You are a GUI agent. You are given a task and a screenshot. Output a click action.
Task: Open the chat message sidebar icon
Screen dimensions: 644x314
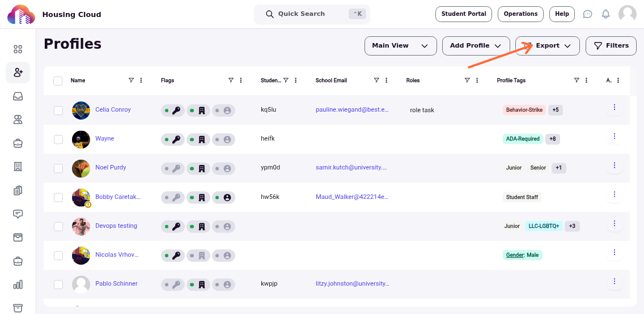[x=18, y=214]
